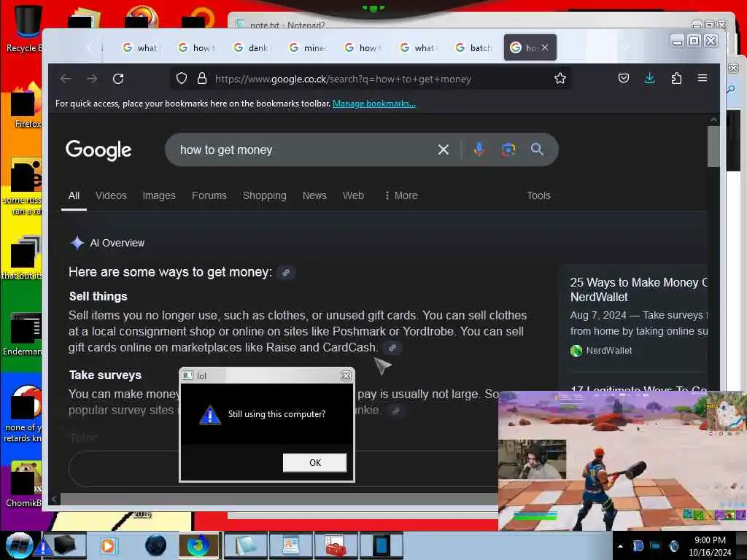Click the dark globe taskbar icon
The width and height of the screenshot is (747, 560).
pyautogui.click(x=156, y=545)
